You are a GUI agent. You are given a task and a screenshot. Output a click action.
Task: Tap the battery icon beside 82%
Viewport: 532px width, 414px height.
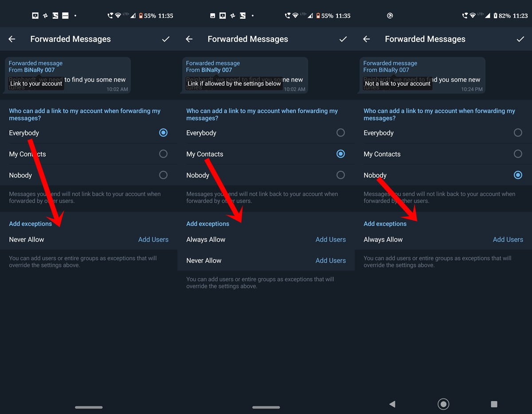tap(495, 16)
